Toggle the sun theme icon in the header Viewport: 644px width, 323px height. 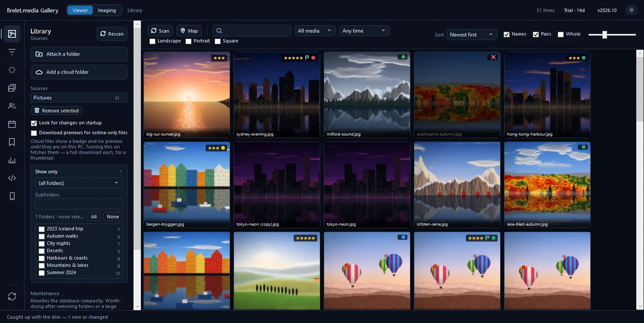tap(631, 10)
